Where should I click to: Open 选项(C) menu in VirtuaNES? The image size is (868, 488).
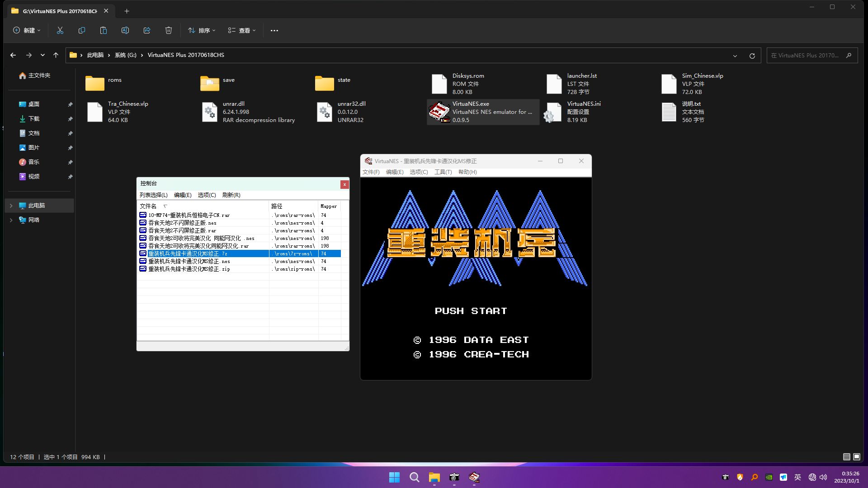(419, 172)
